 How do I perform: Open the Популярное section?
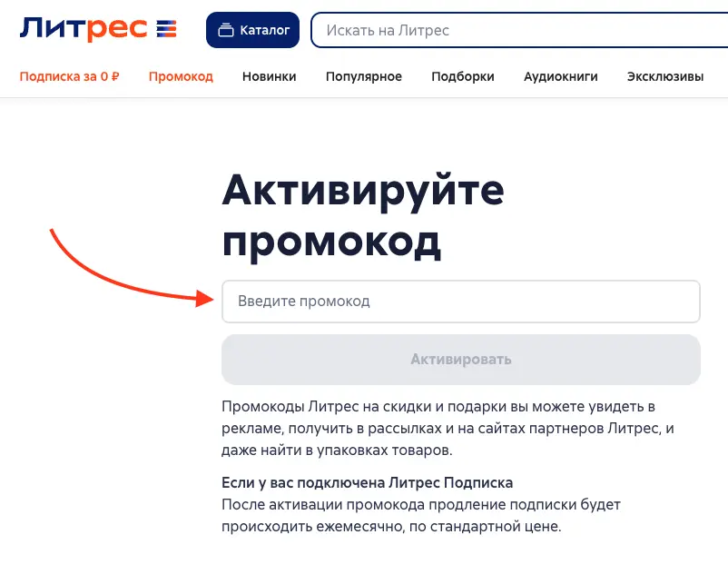pos(363,76)
